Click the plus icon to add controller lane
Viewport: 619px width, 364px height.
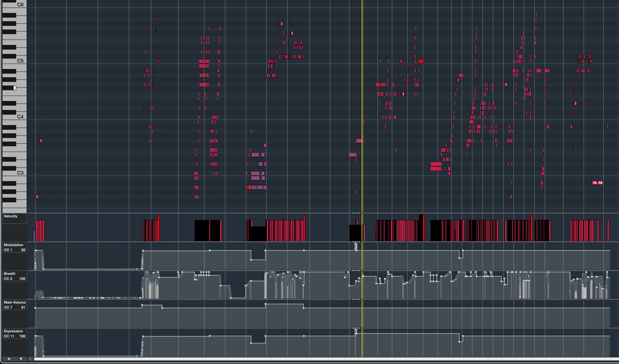tap(9, 359)
